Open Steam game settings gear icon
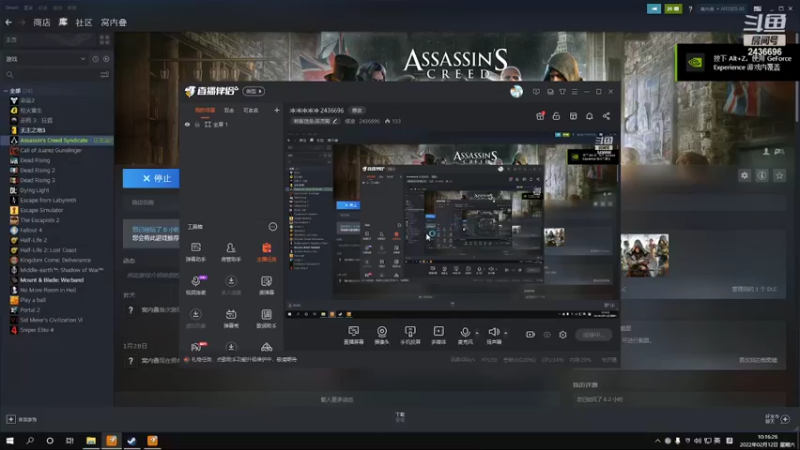Image resolution: width=800 pixels, height=450 pixels. pos(744,176)
